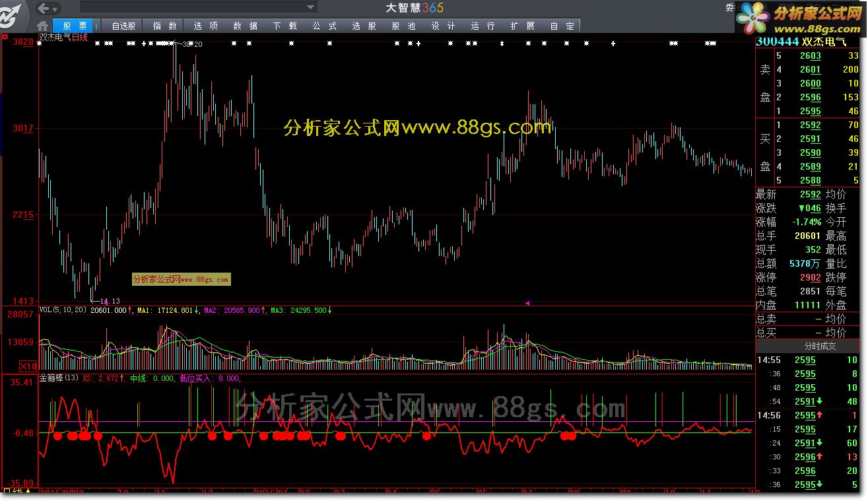This screenshot has height=501, width=868.
Task: Click the 1413 price axis label
Action: pos(23,302)
